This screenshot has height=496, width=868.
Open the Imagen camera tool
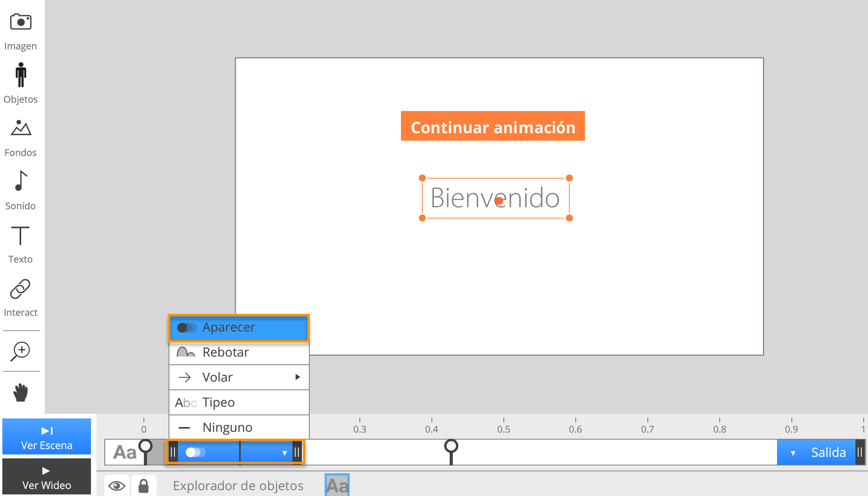tap(20, 22)
